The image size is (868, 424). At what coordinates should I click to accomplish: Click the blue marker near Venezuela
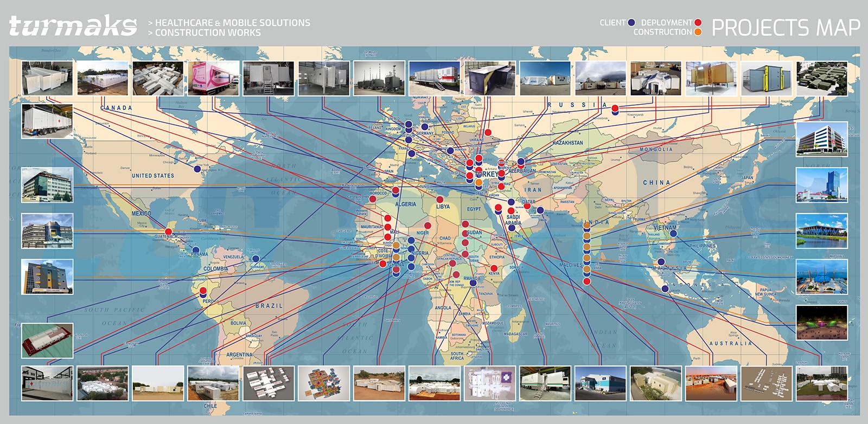[256, 259]
